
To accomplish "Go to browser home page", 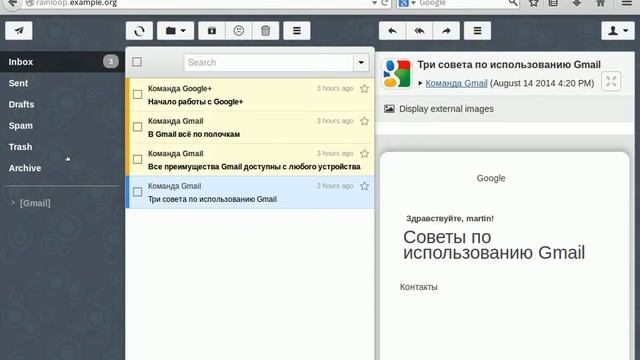I will pyautogui.click(x=600, y=3).
